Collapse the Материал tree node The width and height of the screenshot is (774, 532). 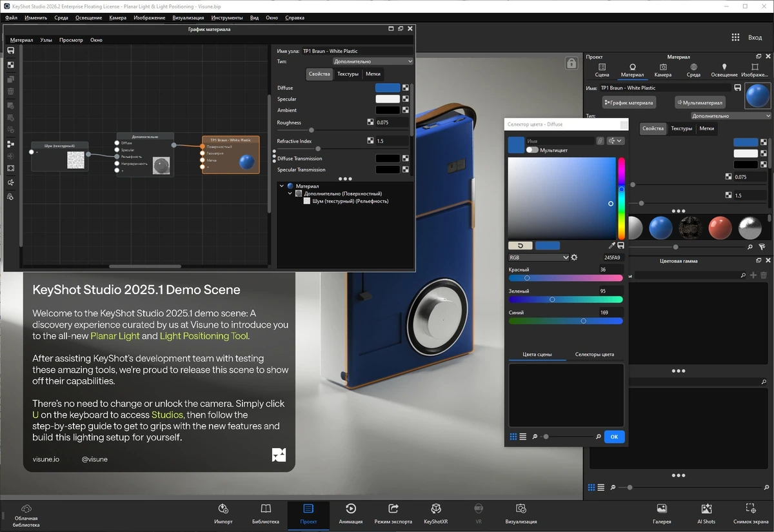[x=282, y=186]
